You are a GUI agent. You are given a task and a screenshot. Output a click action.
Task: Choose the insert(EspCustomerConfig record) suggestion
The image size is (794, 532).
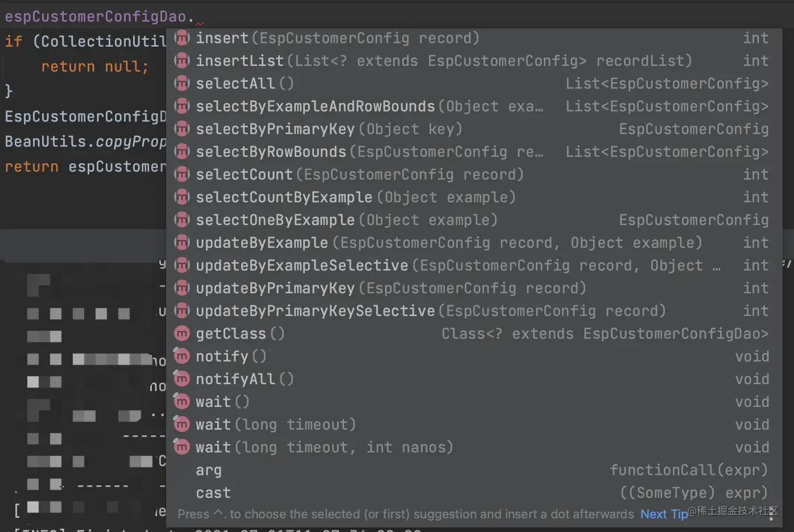[474, 38]
